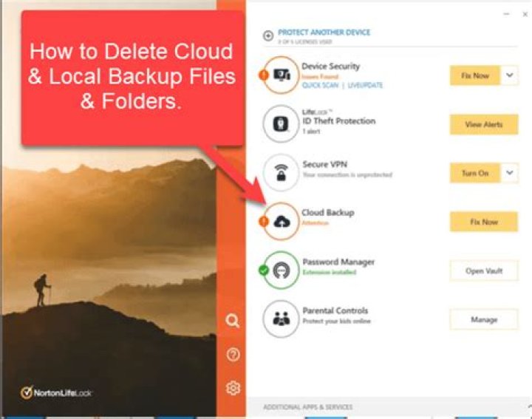Click the 'Issues Found' status under Device Security

pos(320,77)
